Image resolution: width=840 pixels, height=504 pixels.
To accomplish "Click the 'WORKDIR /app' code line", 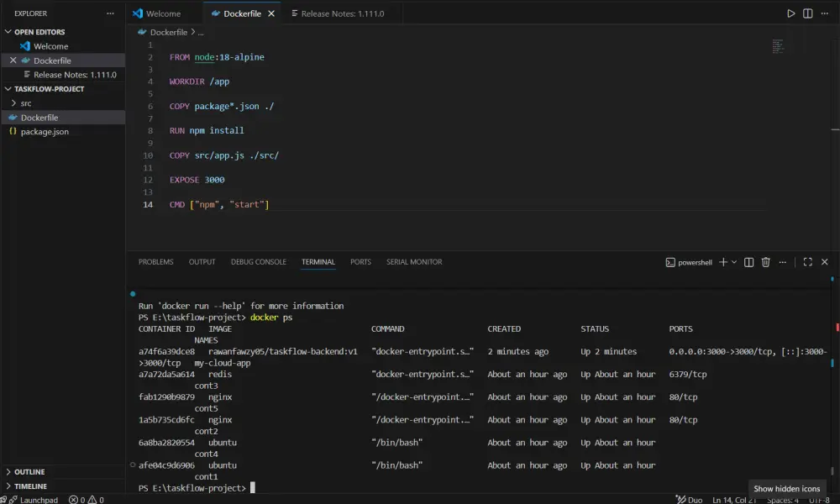I will pos(199,81).
